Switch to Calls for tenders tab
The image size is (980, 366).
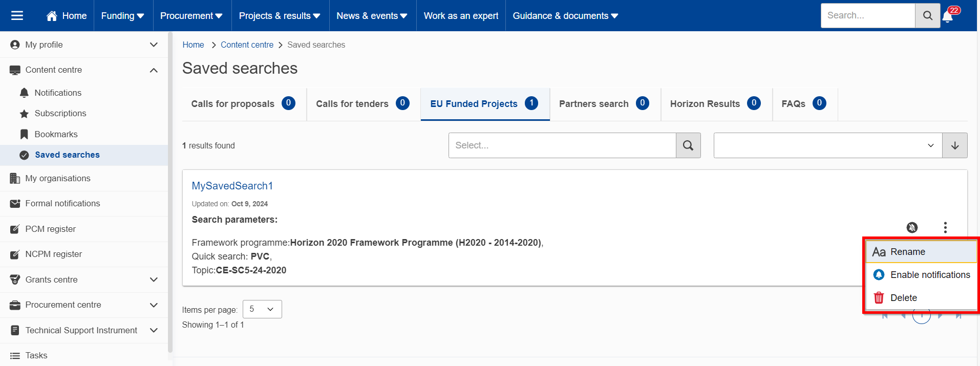pyautogui.click(x=363, y=104)
